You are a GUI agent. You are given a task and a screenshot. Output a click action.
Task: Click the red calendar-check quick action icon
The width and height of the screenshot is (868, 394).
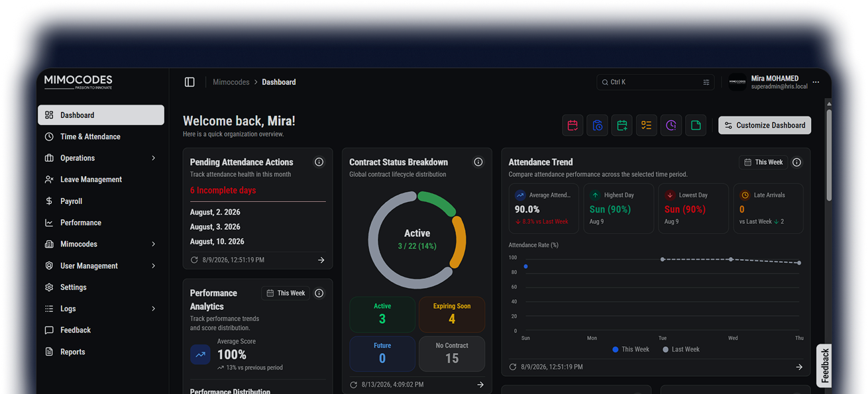pos(572,125)
